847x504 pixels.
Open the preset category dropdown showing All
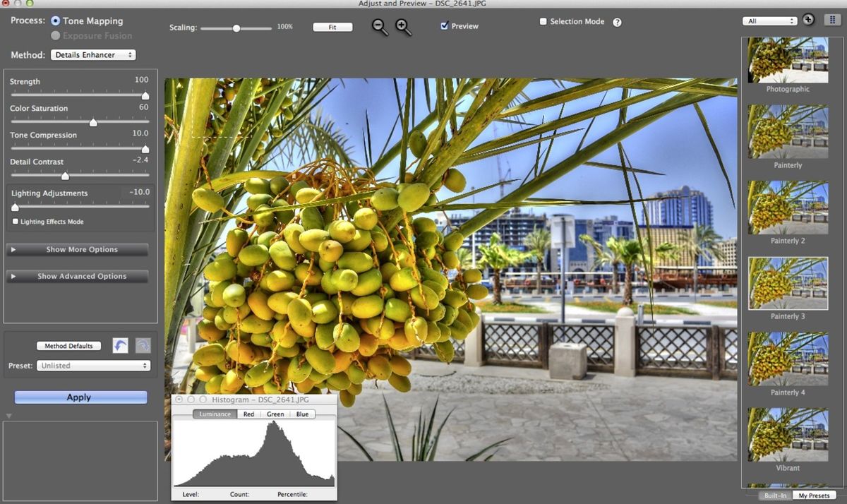(769, 21)
